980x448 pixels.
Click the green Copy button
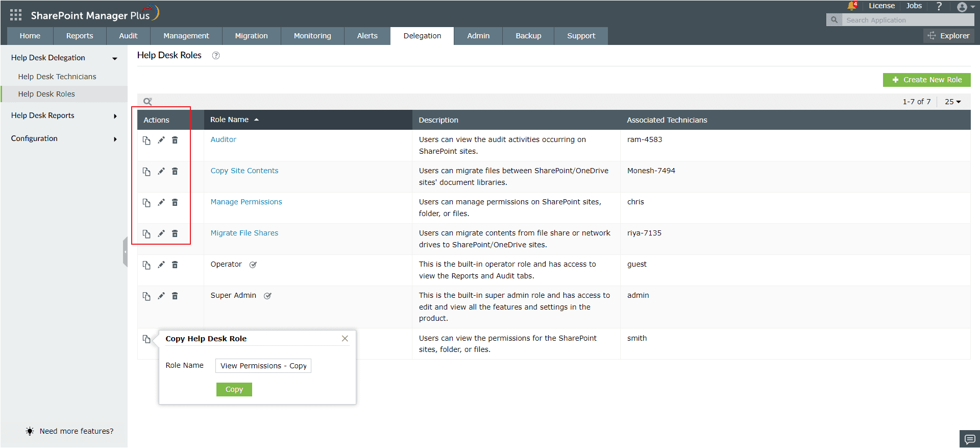point(234,389)
